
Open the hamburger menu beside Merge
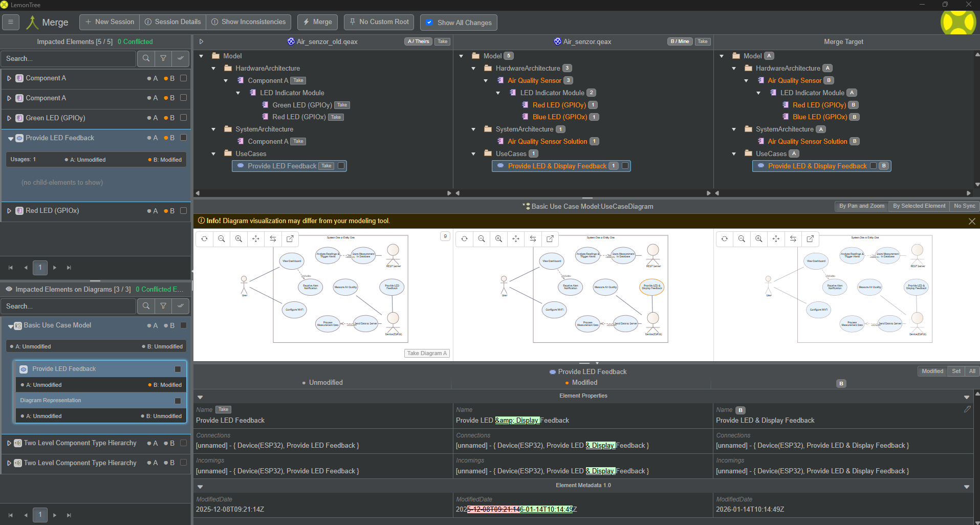pyautogui.click(x=11, y=22)
